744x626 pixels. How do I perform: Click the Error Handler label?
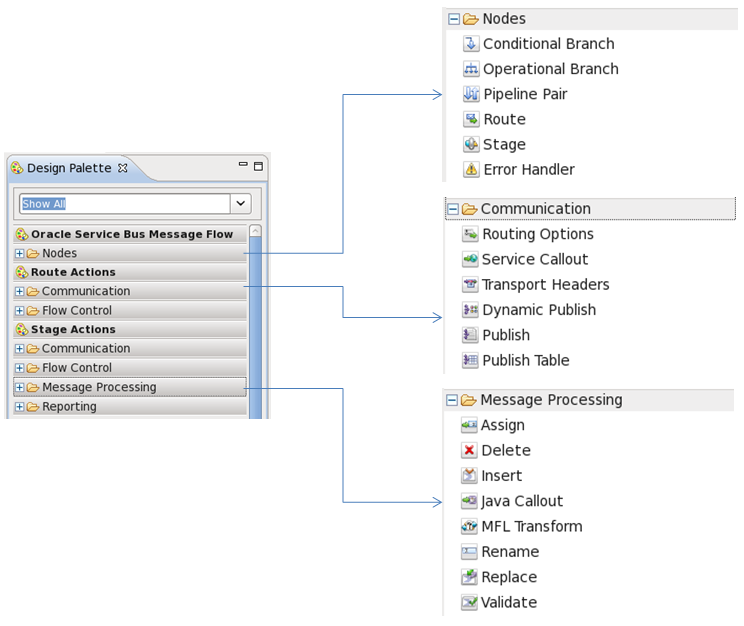529,169
